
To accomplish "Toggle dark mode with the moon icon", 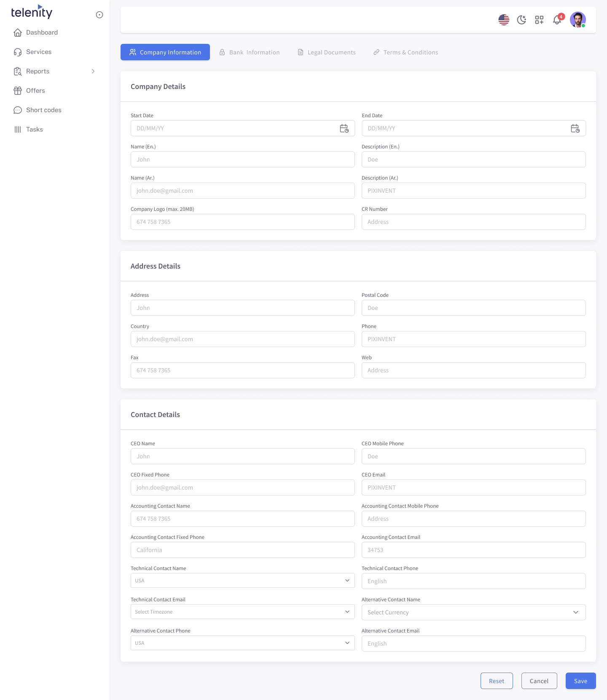I will pyautogui.click(x=521, y=20).
